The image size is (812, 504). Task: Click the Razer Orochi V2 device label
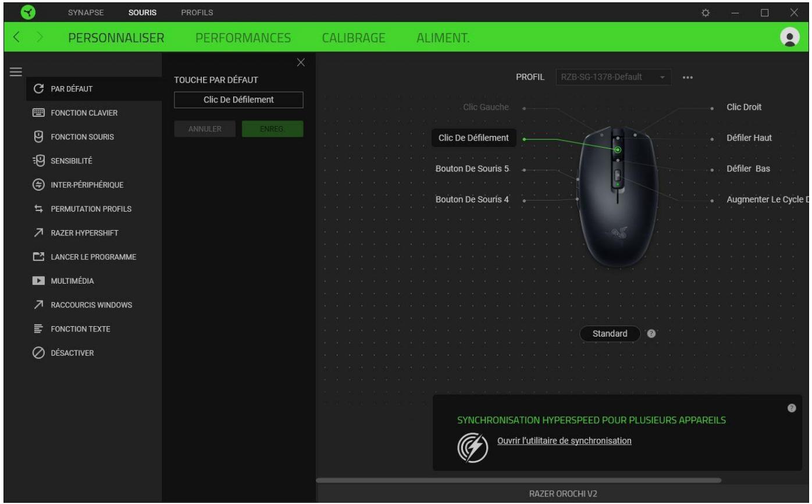click(562, 494)
